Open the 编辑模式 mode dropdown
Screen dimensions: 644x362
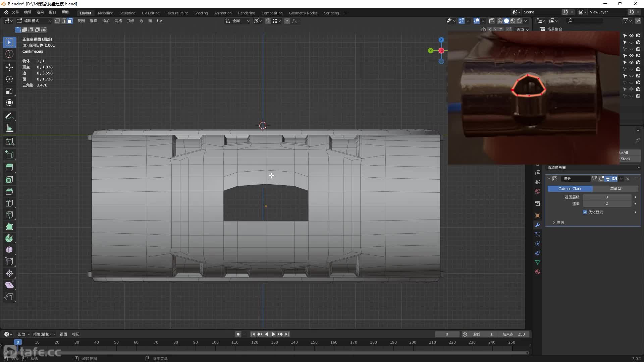click(x=35, y=21)
